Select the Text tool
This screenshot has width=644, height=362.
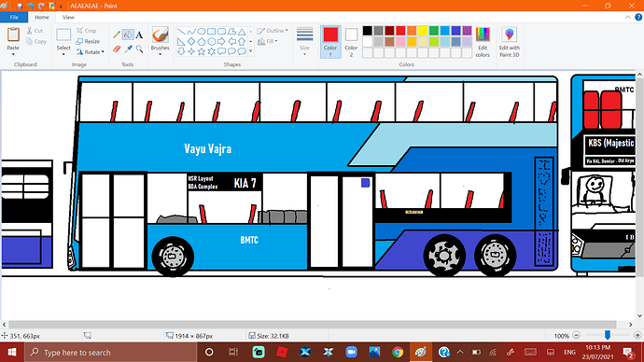(139, 35)
